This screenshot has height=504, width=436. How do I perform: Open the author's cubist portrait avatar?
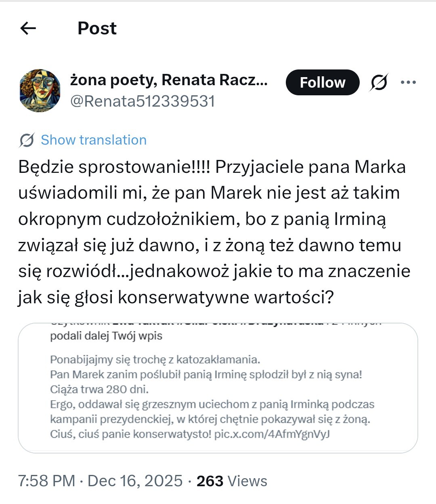(x=40, y=90)
